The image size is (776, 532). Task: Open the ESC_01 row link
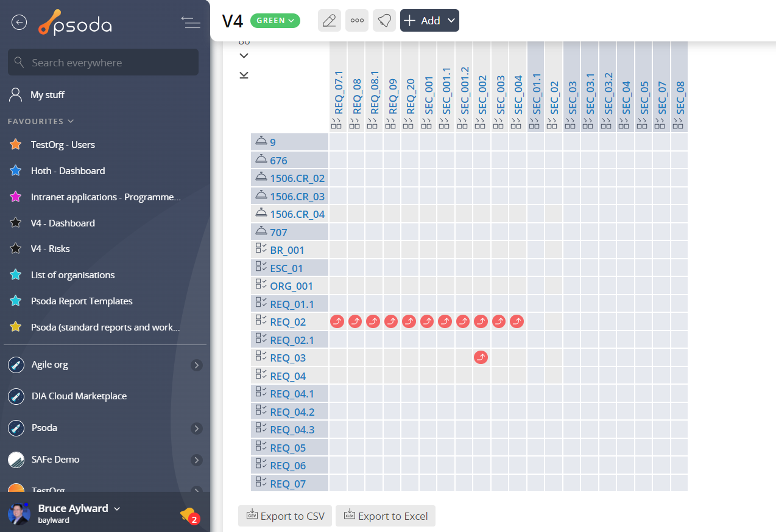pyautogui.click(x=286, y=268)
